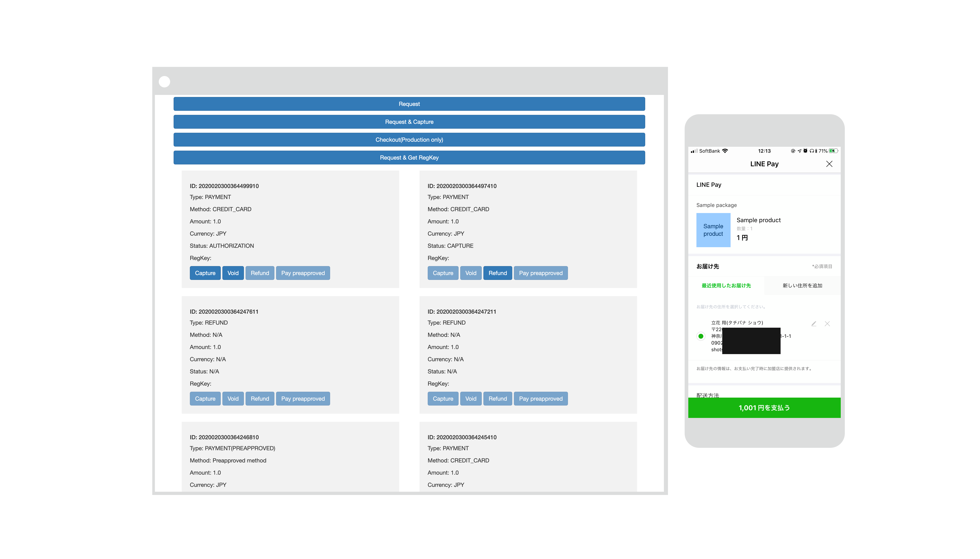
Task: Click Type: PAYMENT(PREAPPROVED) text
Action: [232, 448]
